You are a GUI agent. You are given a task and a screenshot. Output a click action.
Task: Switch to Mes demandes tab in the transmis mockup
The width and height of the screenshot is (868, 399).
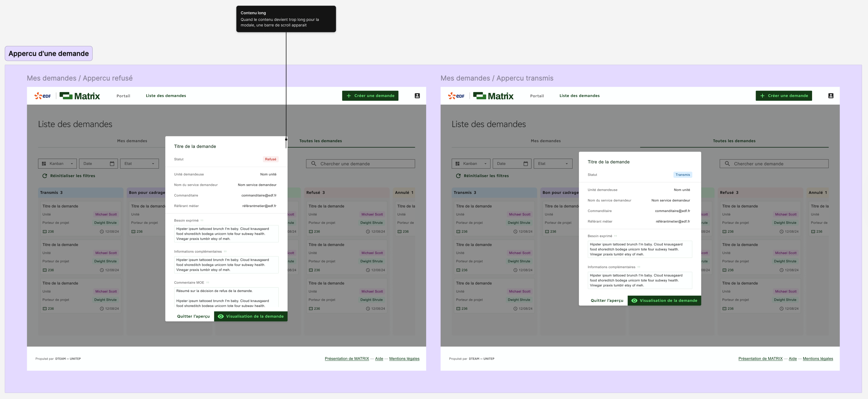[x=545, y=141]
